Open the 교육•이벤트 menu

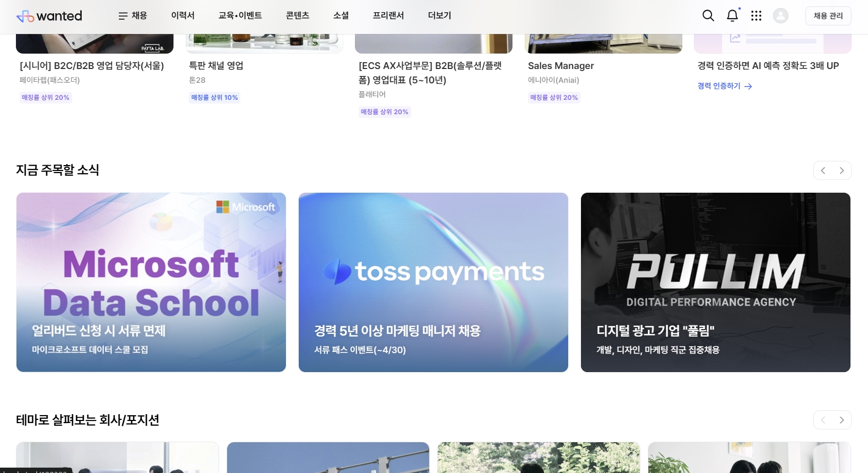click(240, 16)
